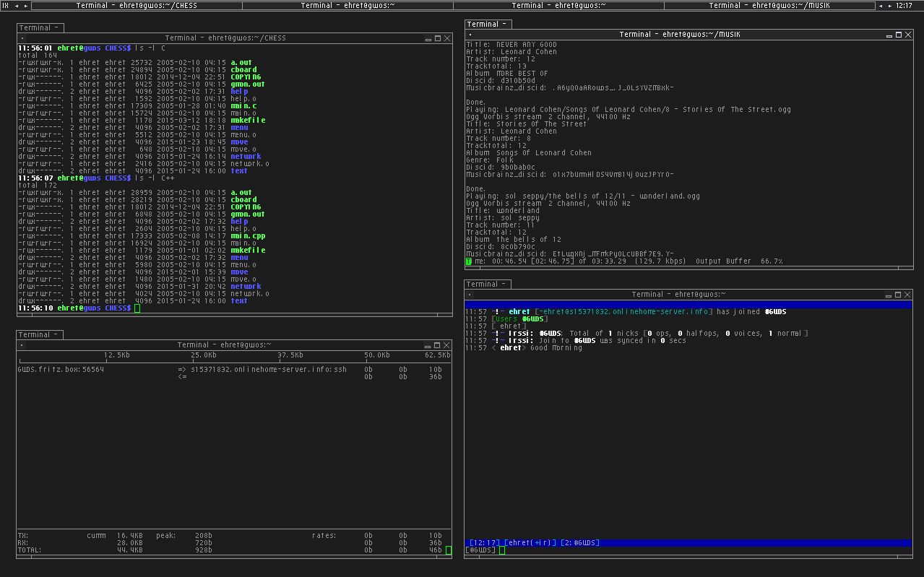Focus the irssi [#GWDS] message input line
The width and height of the screenshot is (924, 577).
tap(502, 550)
